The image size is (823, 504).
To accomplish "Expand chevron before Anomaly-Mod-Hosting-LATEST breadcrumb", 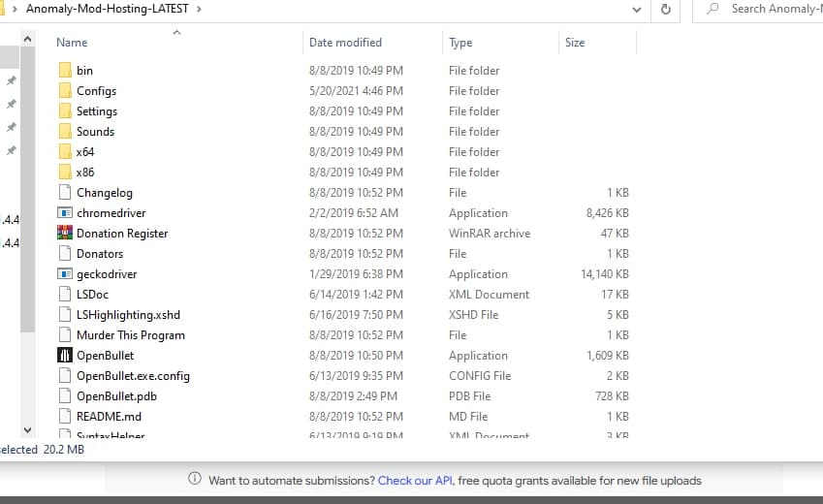I will click(x=15, y=9).
